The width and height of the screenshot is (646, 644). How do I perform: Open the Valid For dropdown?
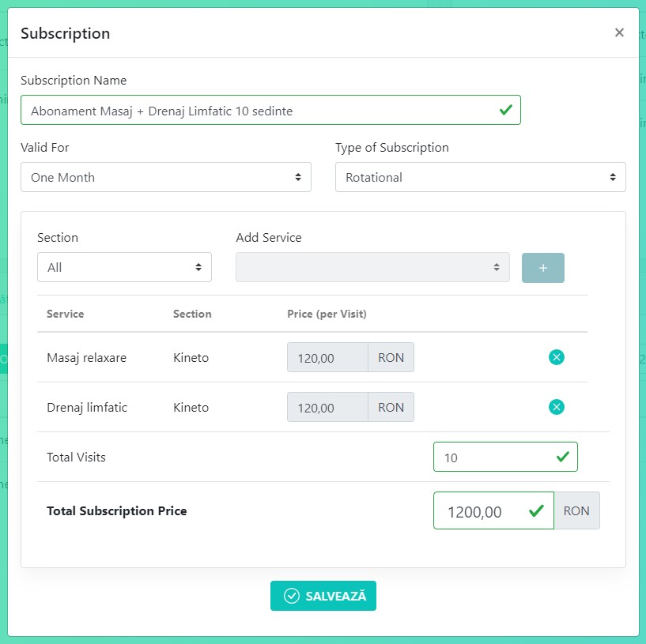pyautogui.click(x=166, y=177)
